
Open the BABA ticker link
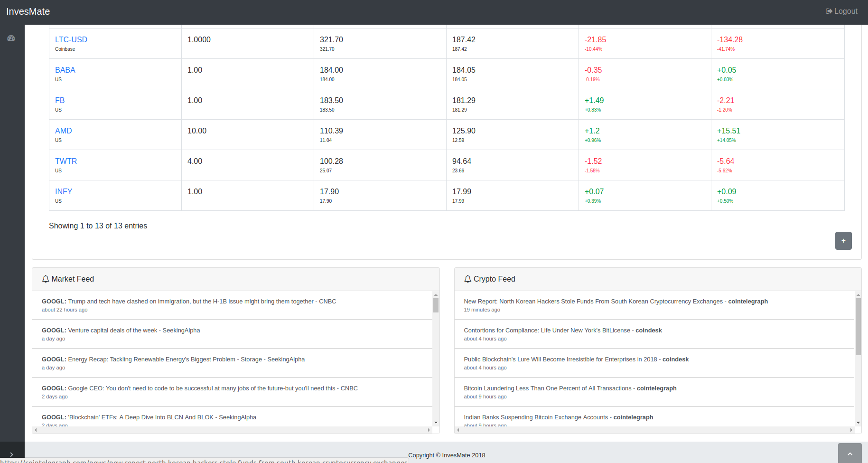[65, 70]
